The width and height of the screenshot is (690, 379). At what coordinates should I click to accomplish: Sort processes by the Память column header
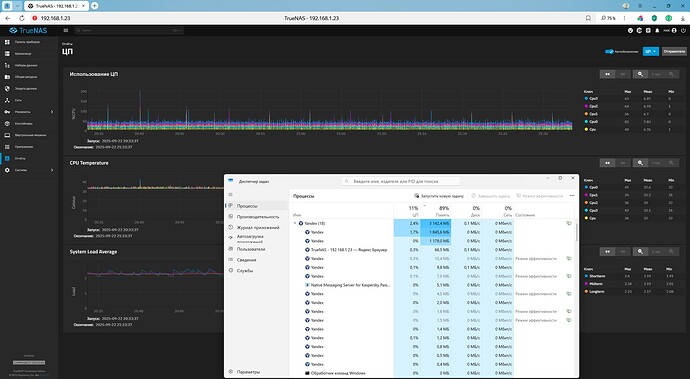pos(436,210)
